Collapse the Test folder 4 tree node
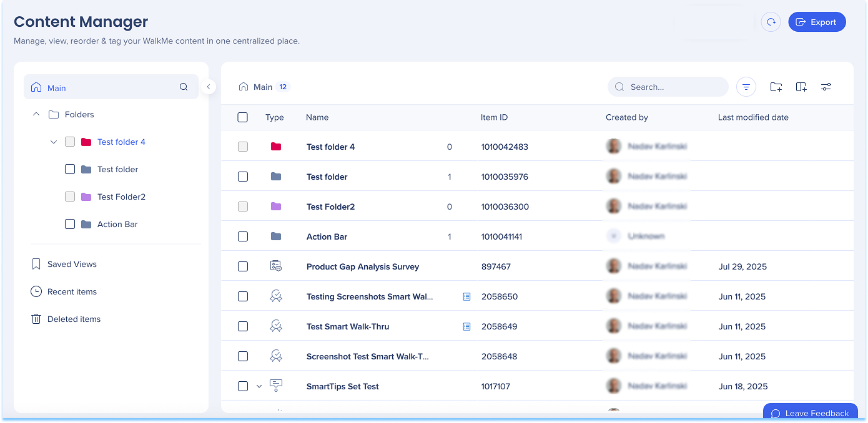 coord(54,142)
